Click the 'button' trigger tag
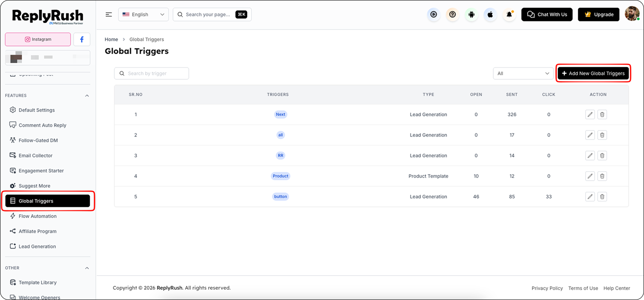 280,197
